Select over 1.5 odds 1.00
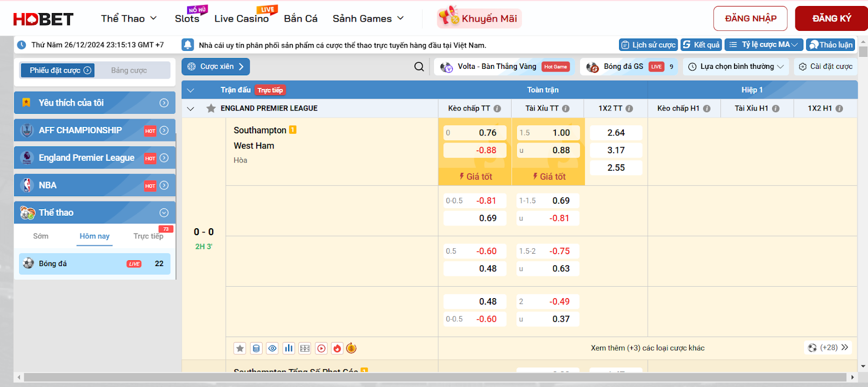The image size is (868, 387). tap(548, 133)
